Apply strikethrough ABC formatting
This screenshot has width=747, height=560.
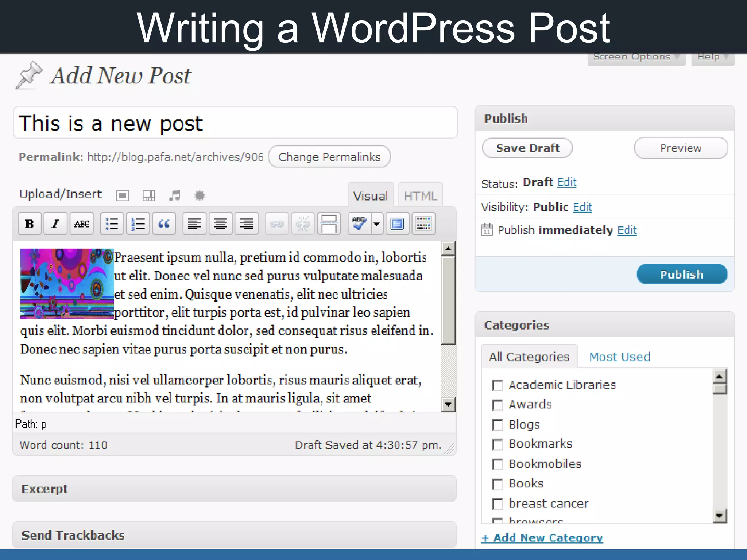click(x=81, y=223)
